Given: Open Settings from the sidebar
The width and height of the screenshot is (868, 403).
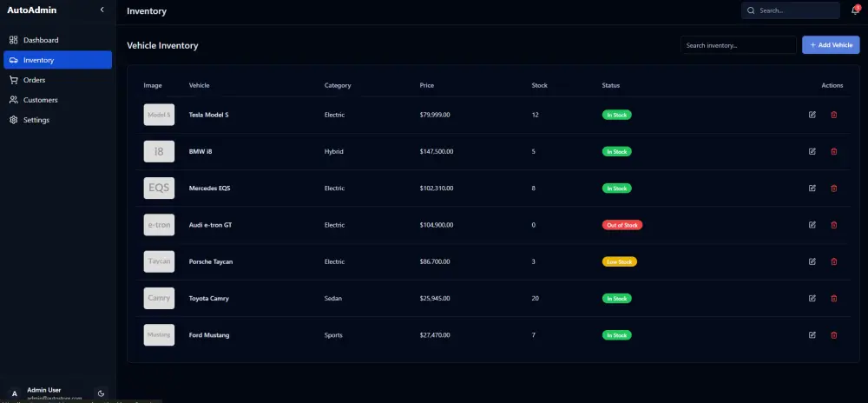Looking at the screenshot, I should pyautogui.click(x=57, y=120).
